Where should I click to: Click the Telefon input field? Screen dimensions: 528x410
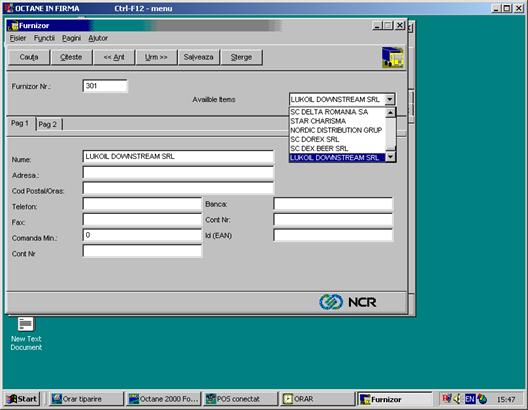[142, 204]
